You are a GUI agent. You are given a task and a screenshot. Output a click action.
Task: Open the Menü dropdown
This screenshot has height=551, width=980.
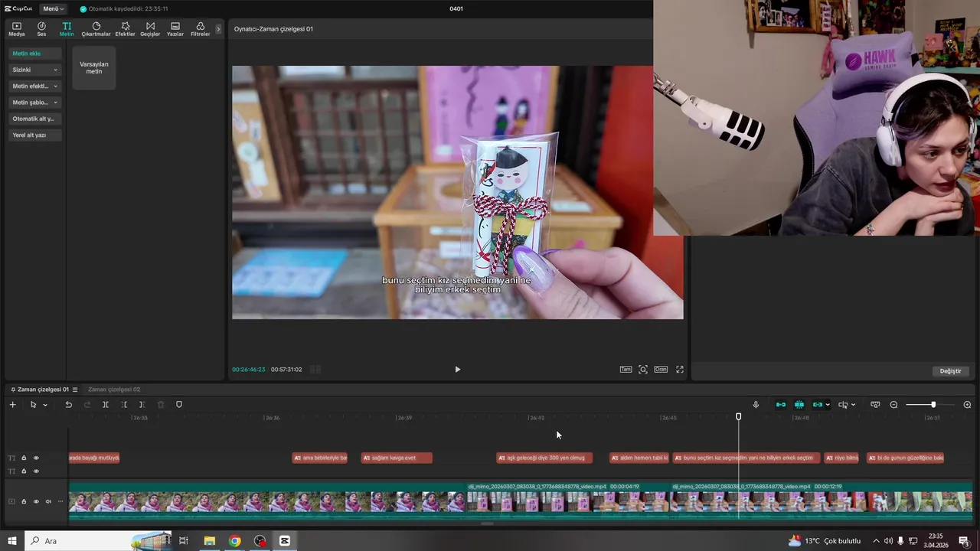tap(53, 8)
